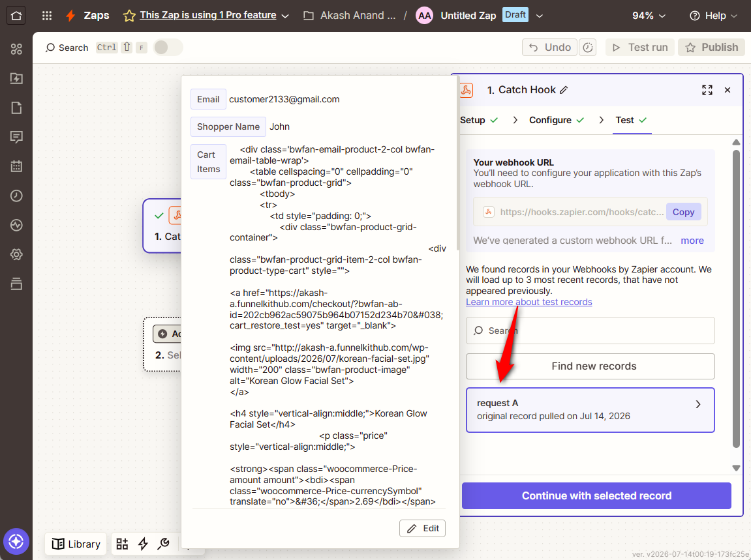Open the sidebar notes page icon

click(16, 108)
